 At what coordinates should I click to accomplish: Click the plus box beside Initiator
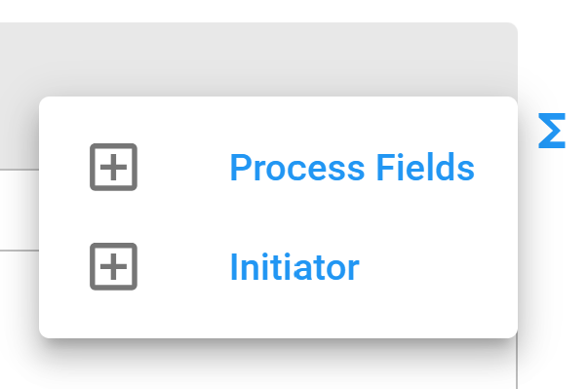coord(113,266)
